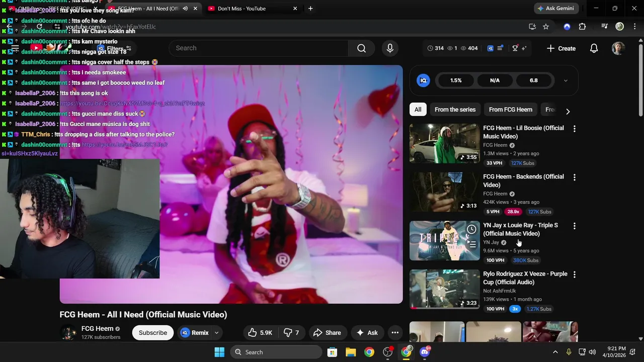This screenshot has width=644, height=362.
Task: Click the Windows Start button
Action: (x=219, y=352)
